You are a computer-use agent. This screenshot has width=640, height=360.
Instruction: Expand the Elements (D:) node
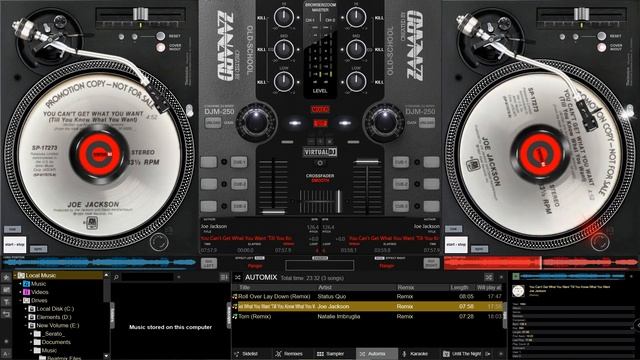click(x=26, y=317)
